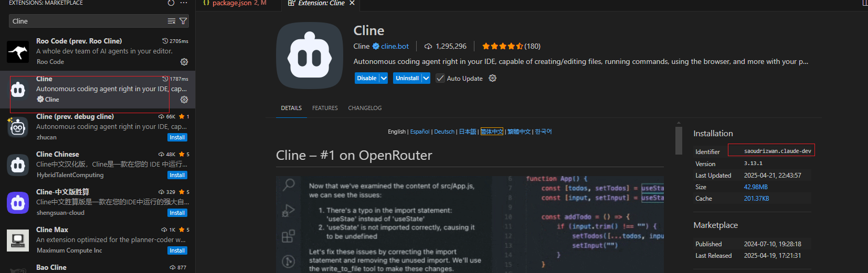
Task: Open the CHANGELOG tab
Action: click(365, 108)
